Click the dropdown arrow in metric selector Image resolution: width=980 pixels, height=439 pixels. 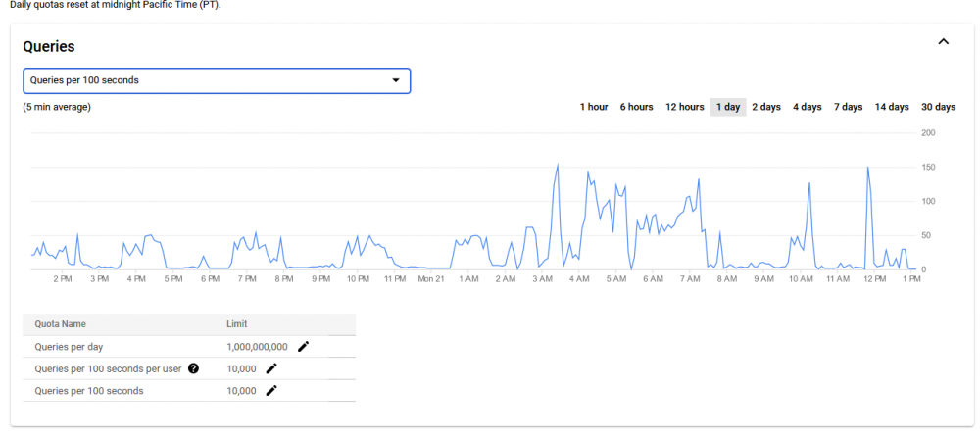(x=396, y=80)
